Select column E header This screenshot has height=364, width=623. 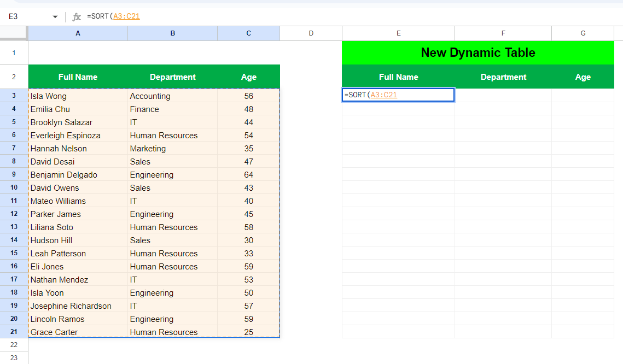point(399,33)
